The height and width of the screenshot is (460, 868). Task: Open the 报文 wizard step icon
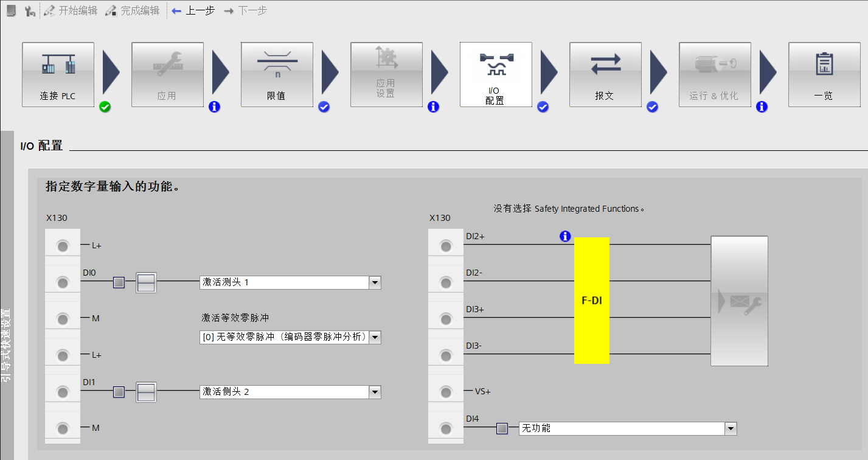point(605,74)
